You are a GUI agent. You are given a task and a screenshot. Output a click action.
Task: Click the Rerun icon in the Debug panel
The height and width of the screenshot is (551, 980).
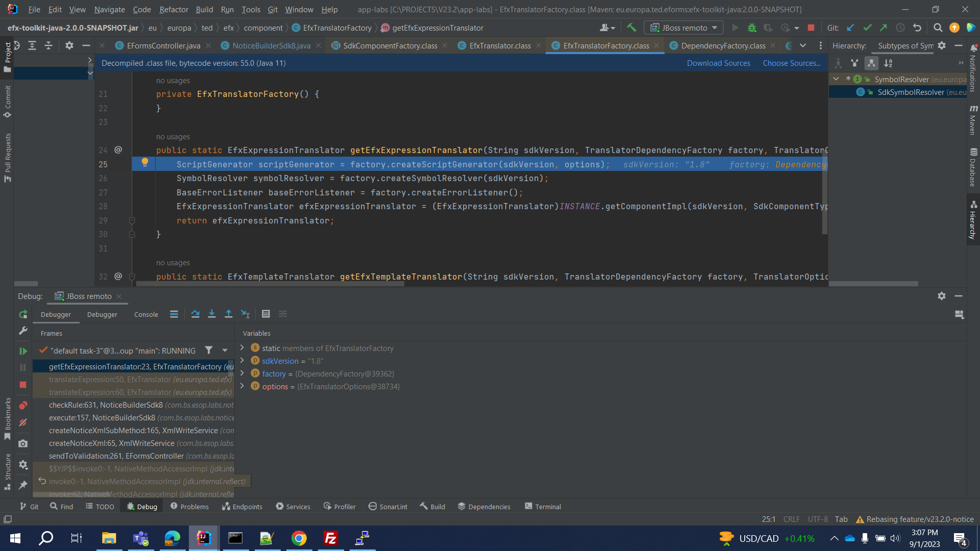(22, 314)
